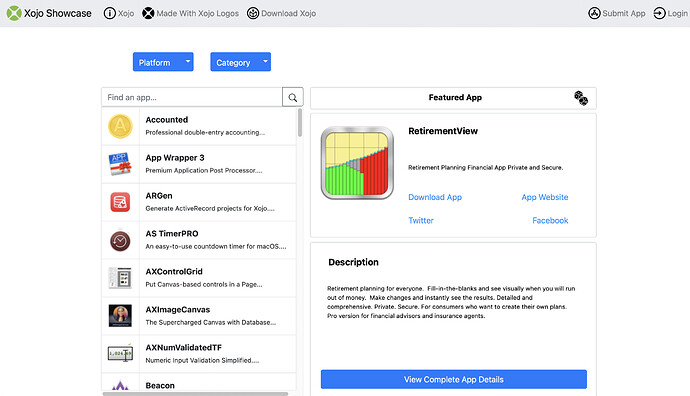Click the app list horizontal scrollbar
This screenshot has width=690, height=396.
tap(195, 394)
